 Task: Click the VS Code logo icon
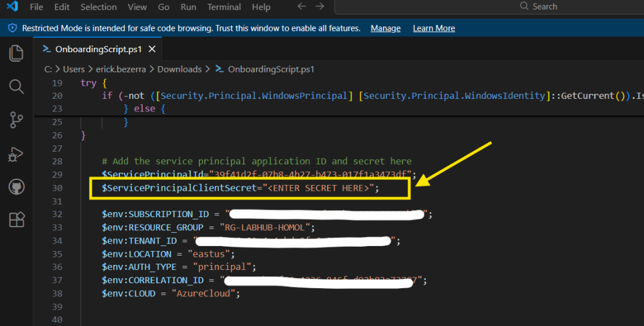pyautogui.click(x=11, y=7)
